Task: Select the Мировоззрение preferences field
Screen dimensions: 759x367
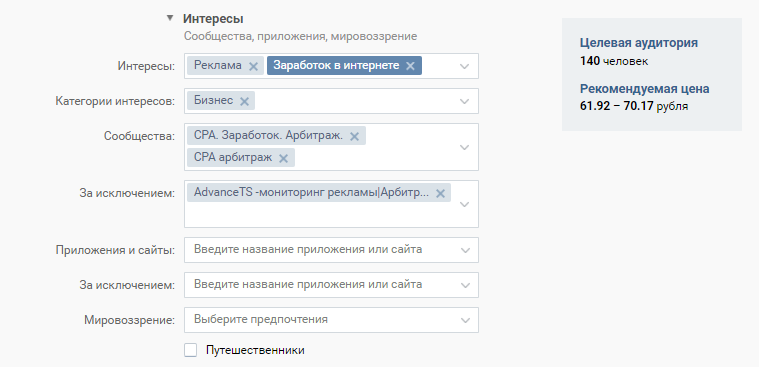Action: (x=331, y=320)
